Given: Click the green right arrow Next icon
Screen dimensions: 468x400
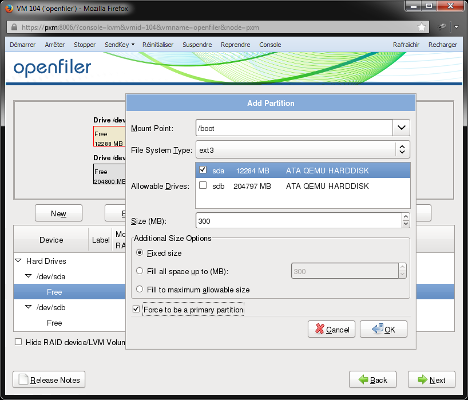Looking at the screenshot, I should click(x=423, y=379).
